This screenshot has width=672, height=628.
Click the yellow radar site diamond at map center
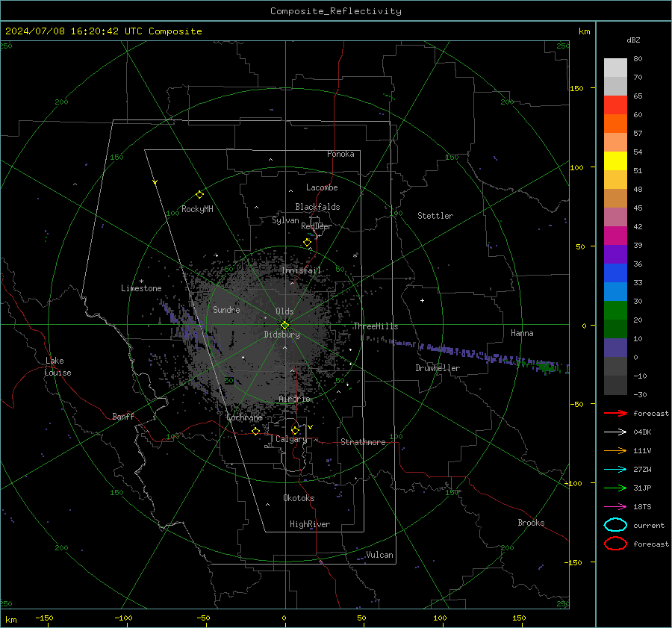[285, 325]
